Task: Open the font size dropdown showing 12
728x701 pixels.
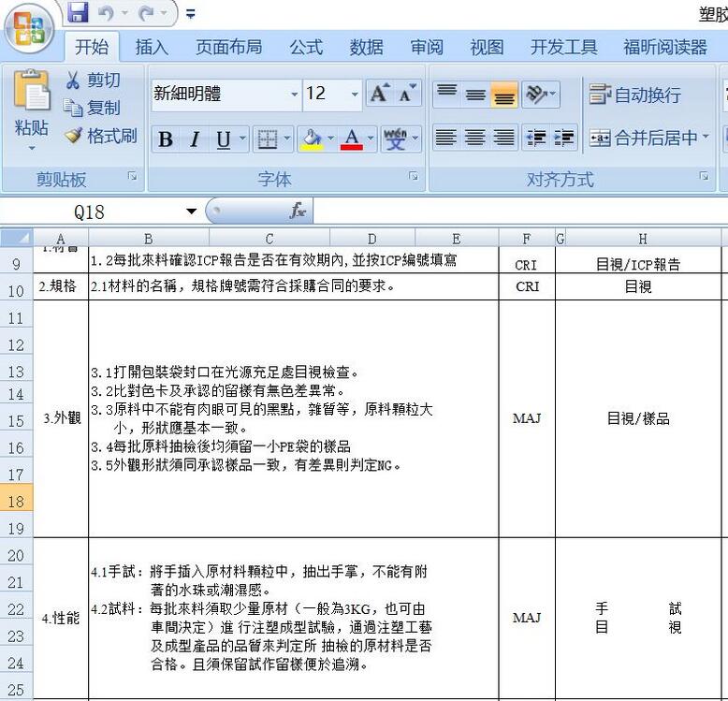Action: (355, 95)
